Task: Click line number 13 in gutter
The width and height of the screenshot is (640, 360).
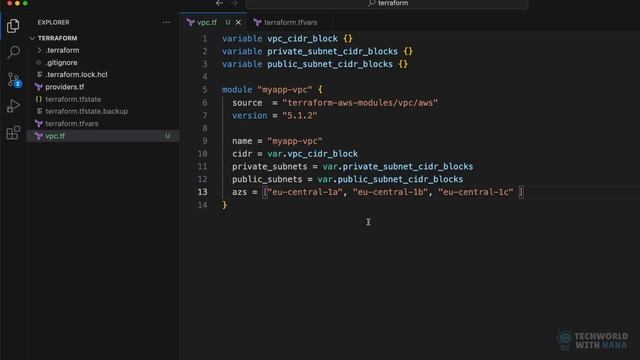Action: 202,192
